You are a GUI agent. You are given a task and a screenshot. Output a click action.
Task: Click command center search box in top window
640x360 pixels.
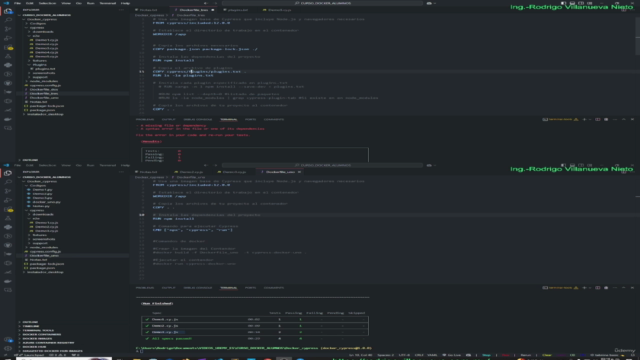322,3
